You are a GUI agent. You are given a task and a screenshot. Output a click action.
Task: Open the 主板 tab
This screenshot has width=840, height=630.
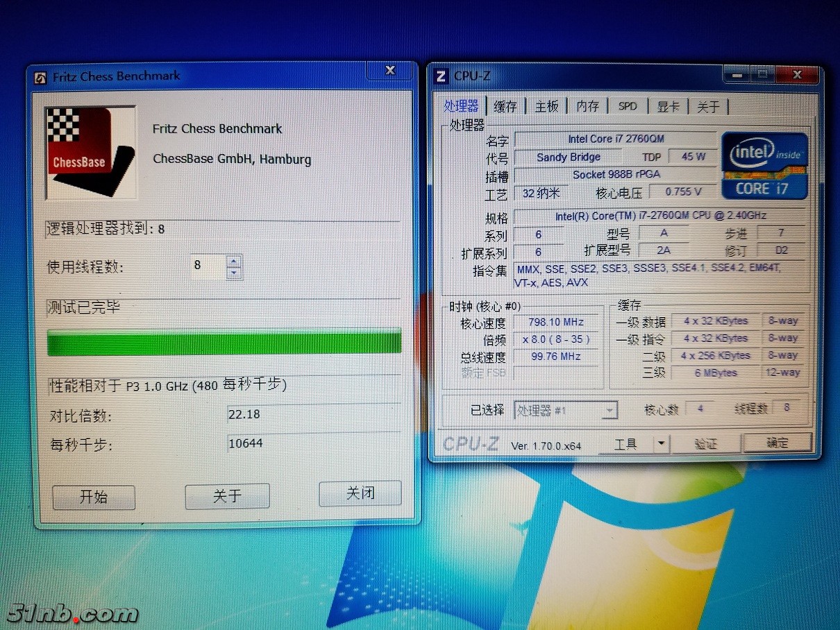click(x=546, y=106)
